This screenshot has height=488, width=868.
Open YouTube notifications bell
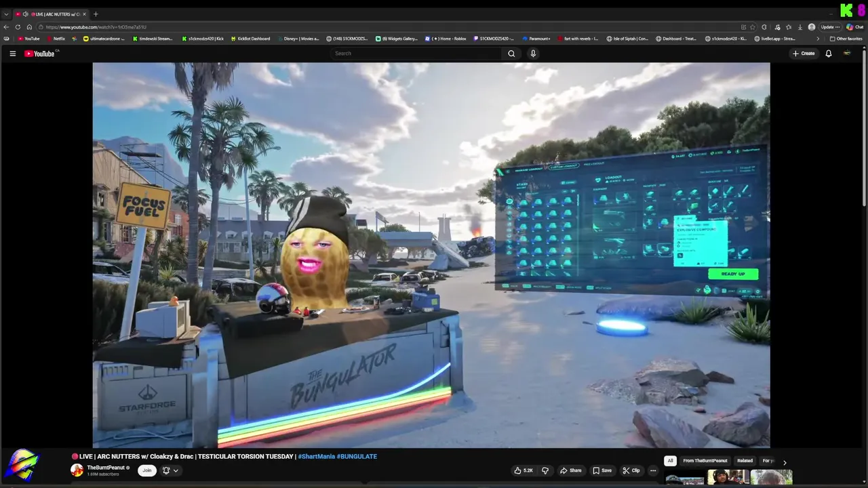point(829,54)
